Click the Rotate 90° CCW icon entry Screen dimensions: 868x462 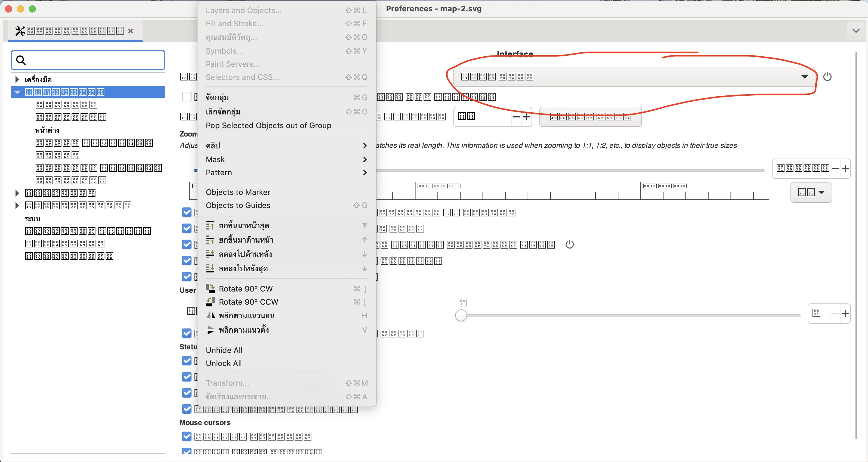286,302
